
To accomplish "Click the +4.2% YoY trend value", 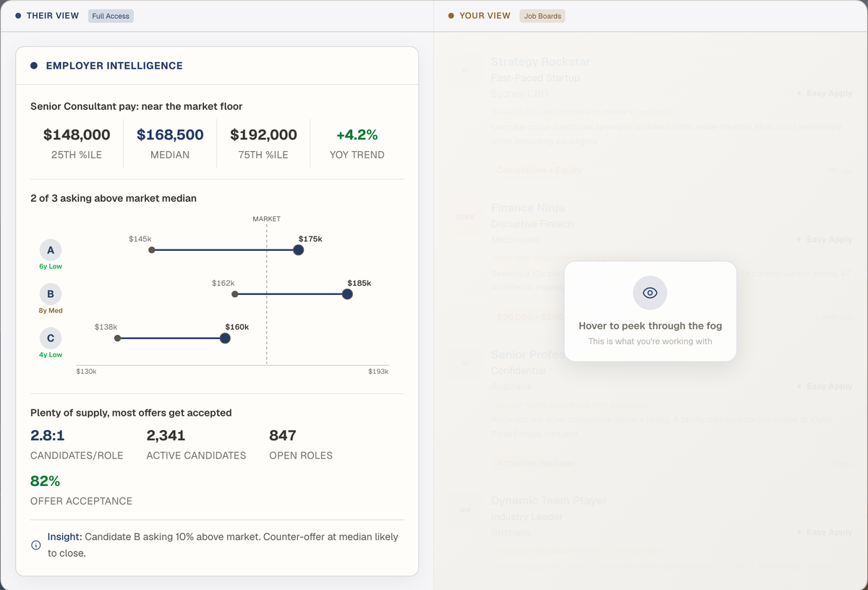I will click(x=357, y=134).
